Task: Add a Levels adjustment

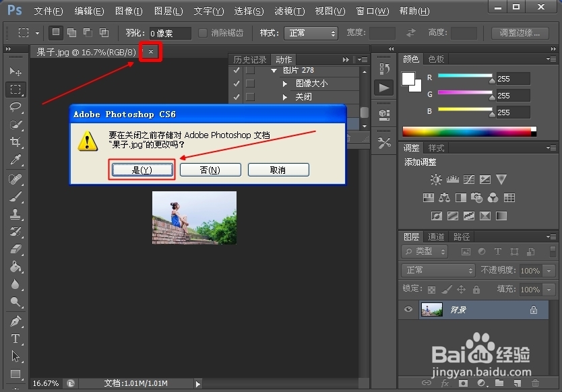Action: [452, 179]
